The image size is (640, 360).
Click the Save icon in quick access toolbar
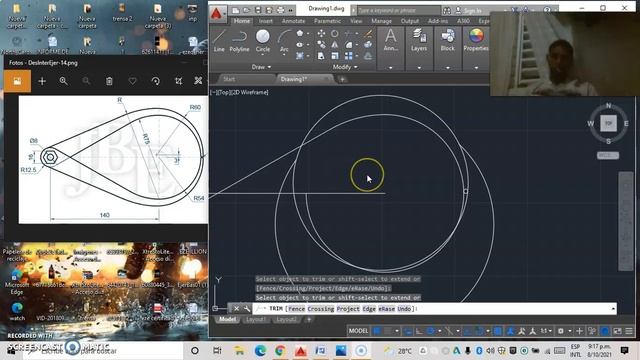coord(258,10)
